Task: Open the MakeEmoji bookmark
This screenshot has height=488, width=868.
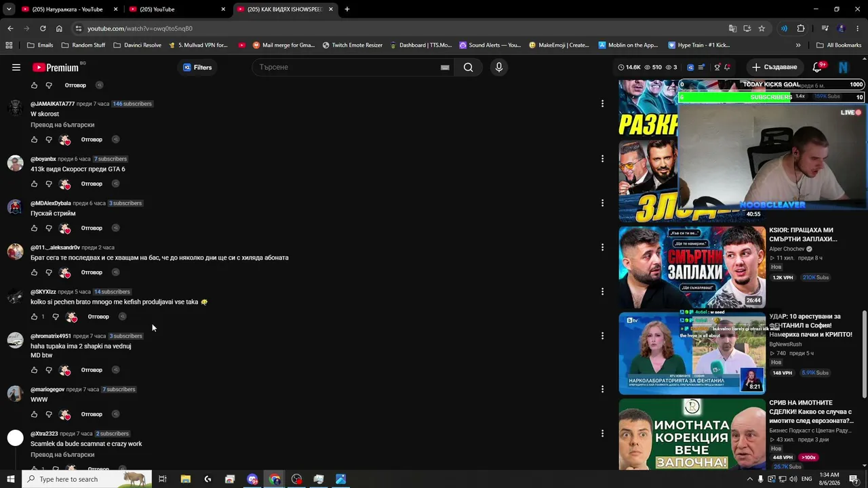Action: coord(559,45)
